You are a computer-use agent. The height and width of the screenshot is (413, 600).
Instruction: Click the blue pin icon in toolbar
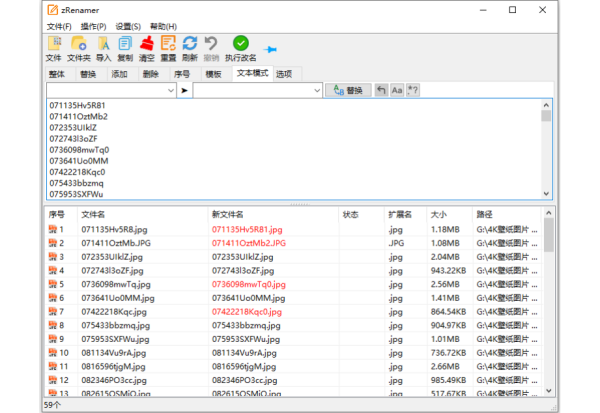(x=270, y=48)
